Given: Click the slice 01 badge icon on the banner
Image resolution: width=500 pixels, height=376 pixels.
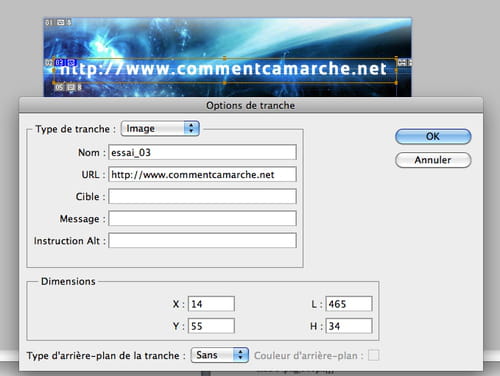Looking at the screenshot, I should tap(58, 22).
